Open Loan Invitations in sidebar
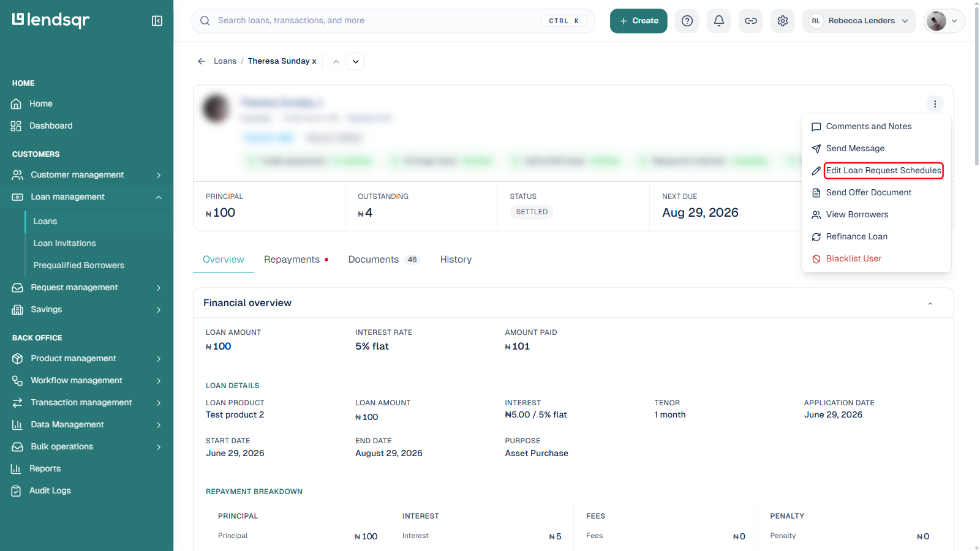 point(64,243)
